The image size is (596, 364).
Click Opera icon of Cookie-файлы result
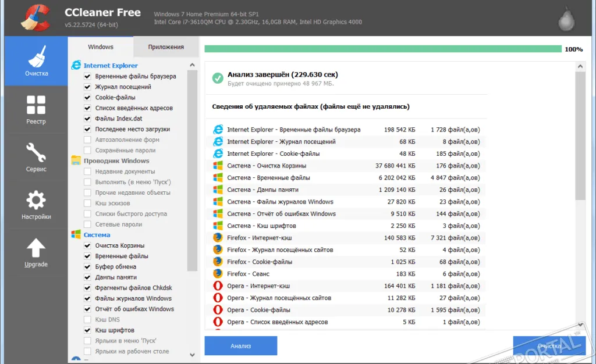[x=218, y=310]
